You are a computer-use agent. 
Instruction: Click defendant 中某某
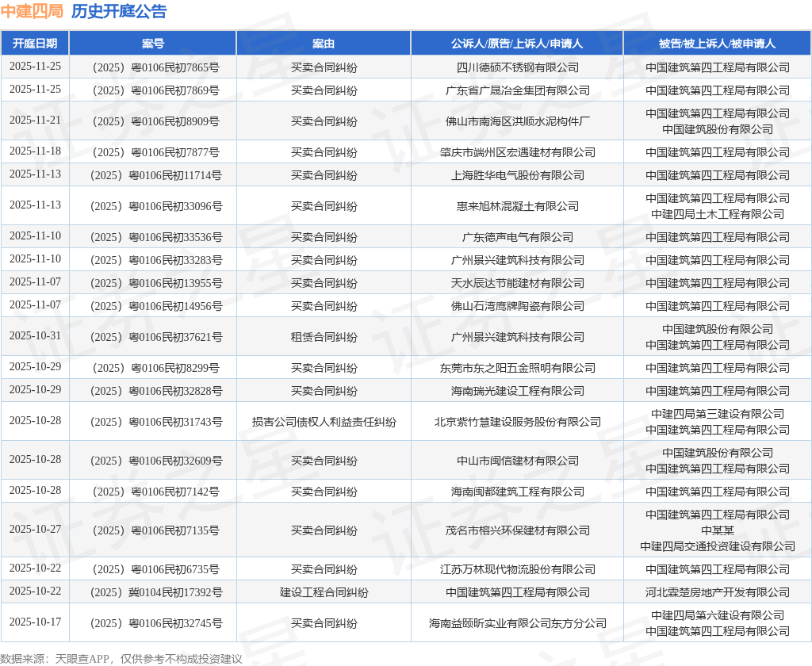(717, 530)
